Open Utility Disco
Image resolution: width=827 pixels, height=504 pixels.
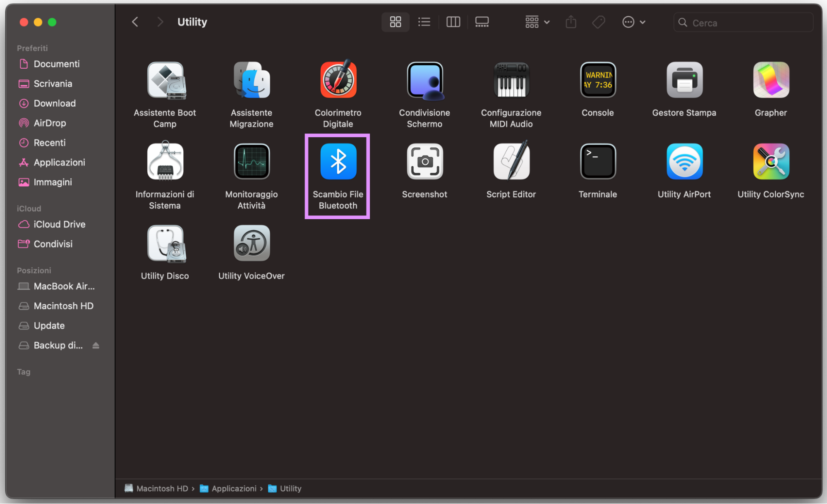[x=165, y=243]
